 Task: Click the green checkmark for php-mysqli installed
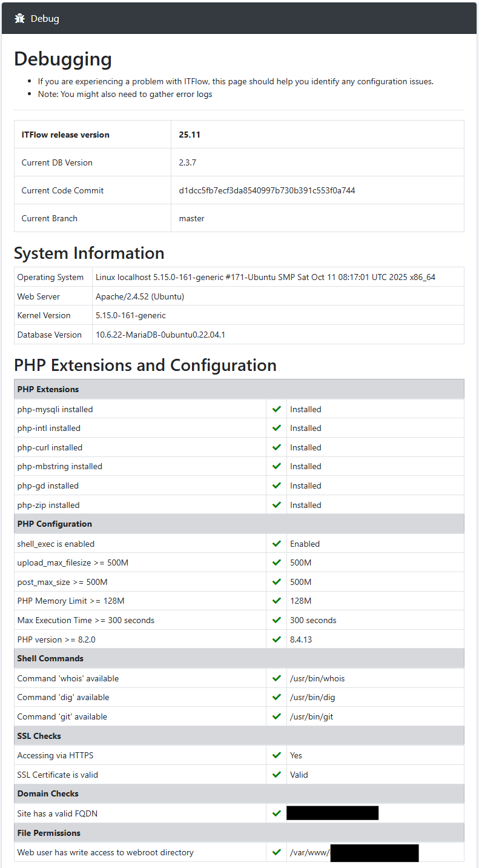click(277, 409)
